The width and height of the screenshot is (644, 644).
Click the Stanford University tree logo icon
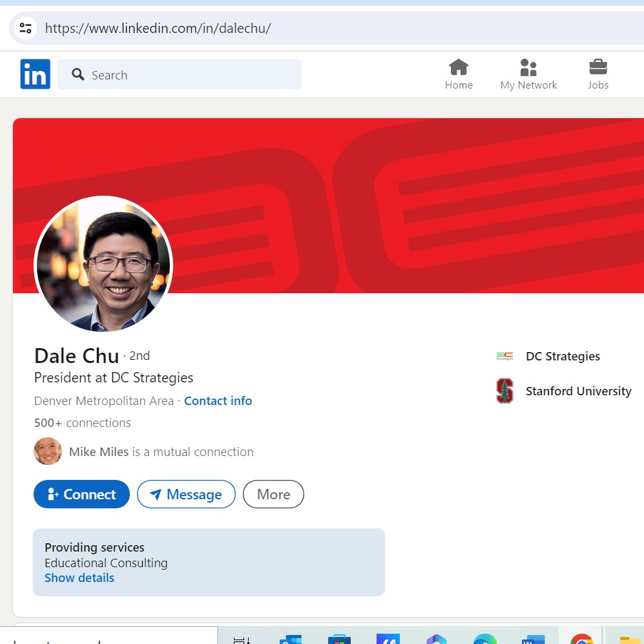pyautogui.click(x=504, y=391)
